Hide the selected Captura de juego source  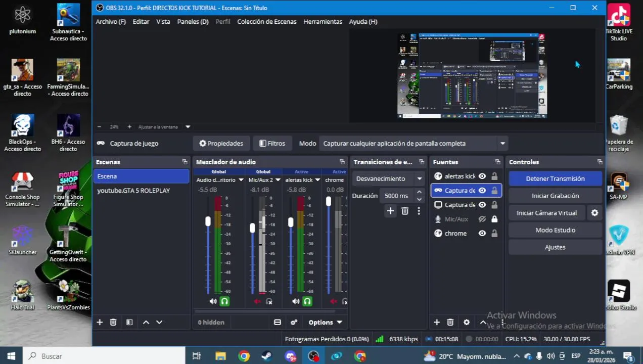pyautogui.click(x=482, y=191)
